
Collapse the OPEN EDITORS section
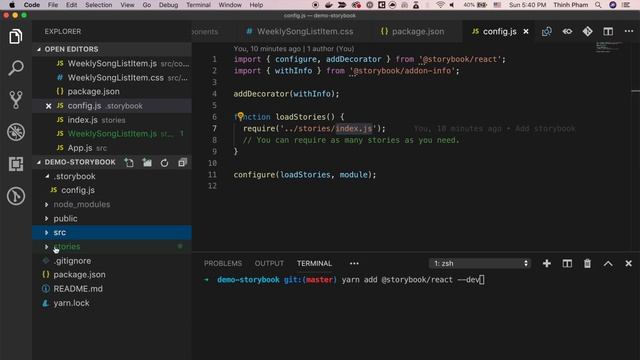[x=39, y=49]
